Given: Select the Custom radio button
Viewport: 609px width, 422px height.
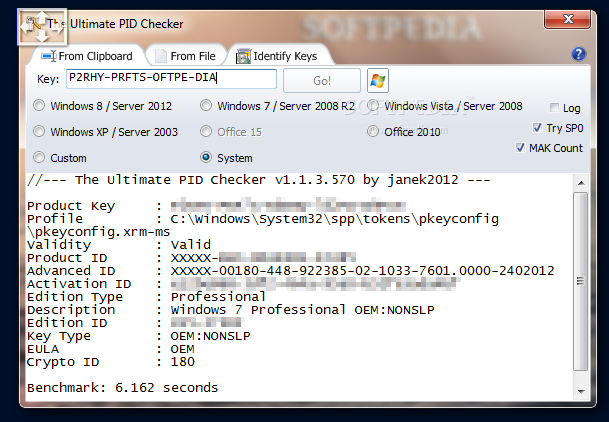Looking at the screenshot, I should pos(39,158).
